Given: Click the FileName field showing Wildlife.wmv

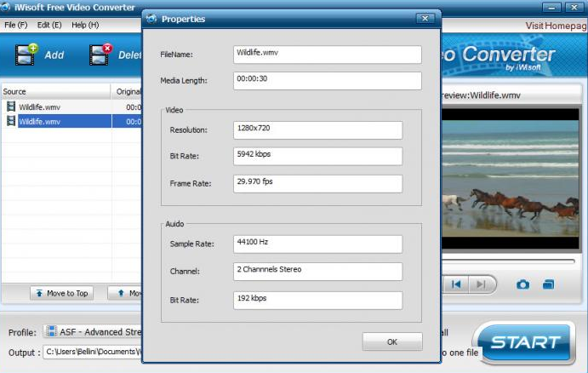Looking at the screenshot, I should pyautogui.click(x=328, y=55).
